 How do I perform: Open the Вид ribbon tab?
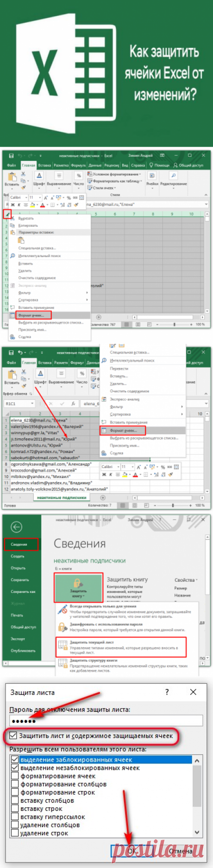click(x=125, y=165)
